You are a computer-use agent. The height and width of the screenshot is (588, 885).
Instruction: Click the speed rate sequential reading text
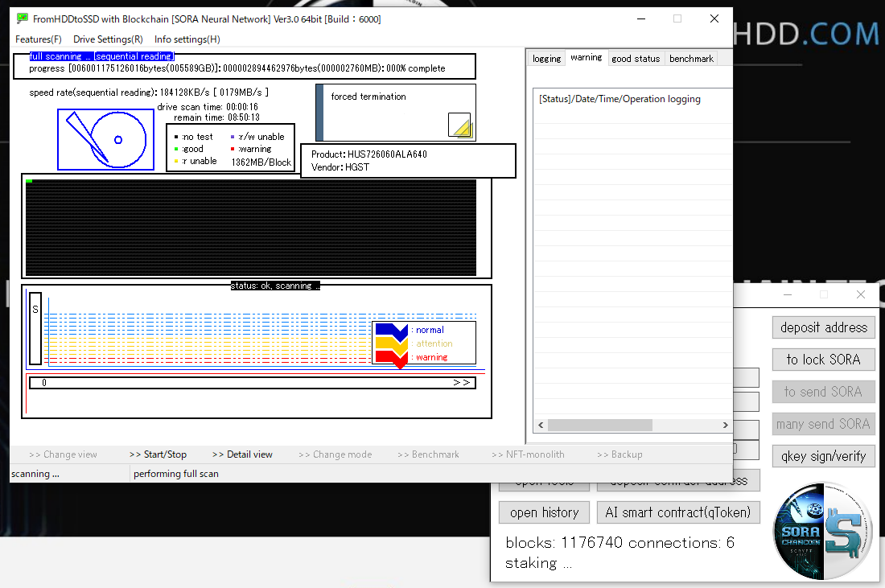click(x=149, y=92)
